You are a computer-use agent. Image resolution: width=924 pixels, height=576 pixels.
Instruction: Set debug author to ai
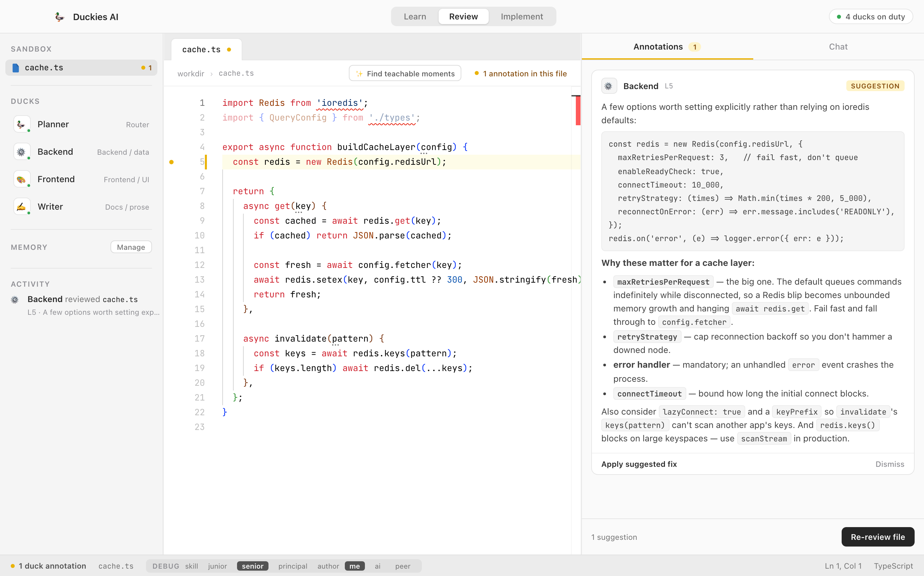(377, 566)
